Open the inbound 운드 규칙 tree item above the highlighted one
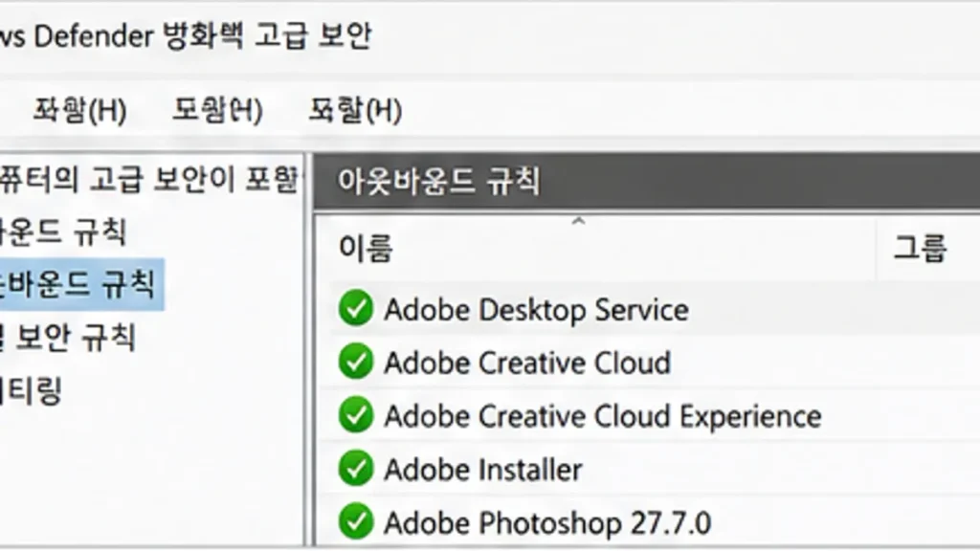 click(x=63, y=231)
